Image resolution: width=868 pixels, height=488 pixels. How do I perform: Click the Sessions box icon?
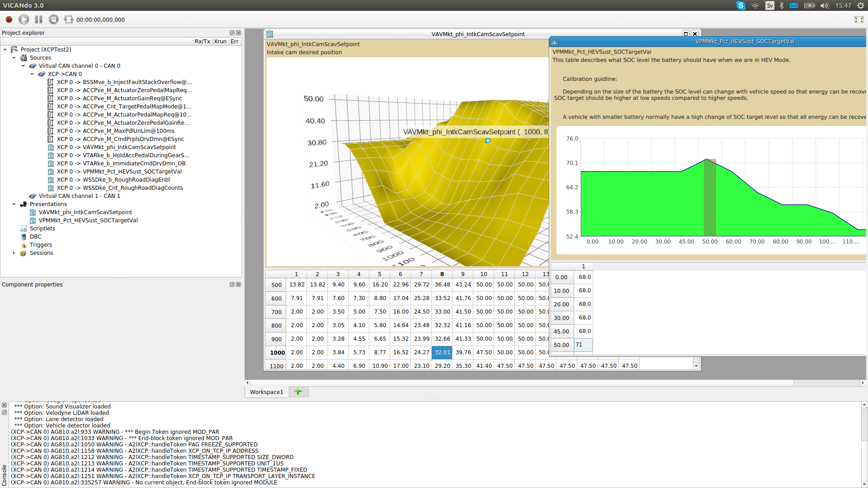(24, 253)
